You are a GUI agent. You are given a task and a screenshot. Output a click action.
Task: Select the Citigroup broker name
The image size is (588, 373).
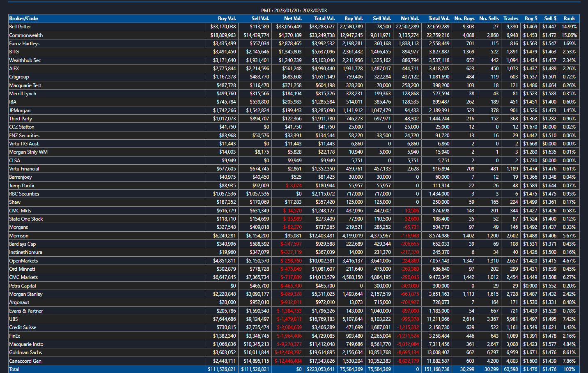pyautogui.click(x=19, y=77)
